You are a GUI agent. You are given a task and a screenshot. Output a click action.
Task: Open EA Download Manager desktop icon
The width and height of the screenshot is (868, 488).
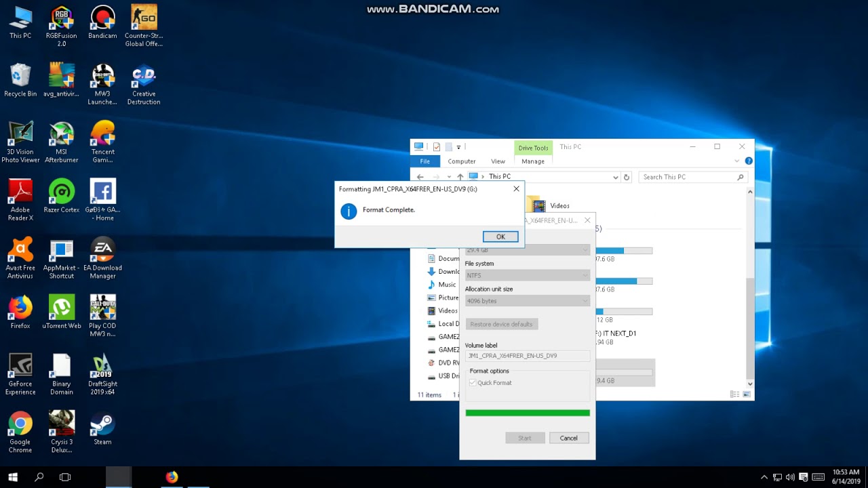[x=102, y=258]
